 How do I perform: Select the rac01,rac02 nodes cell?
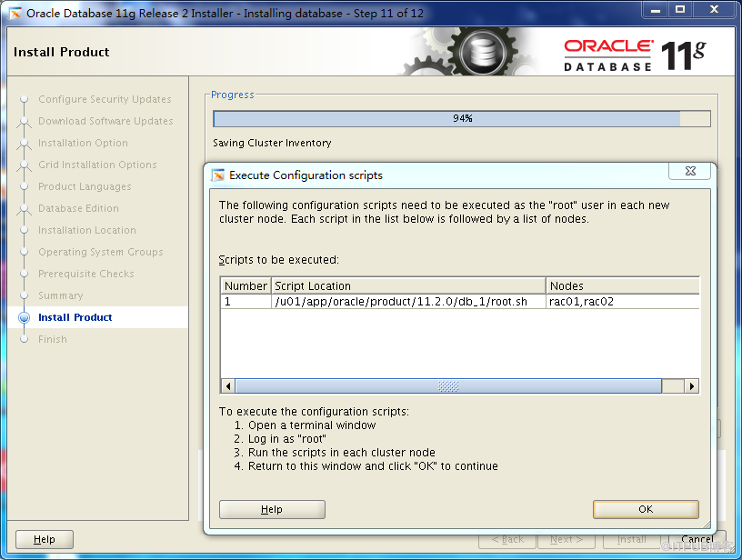tap(623, 302)
